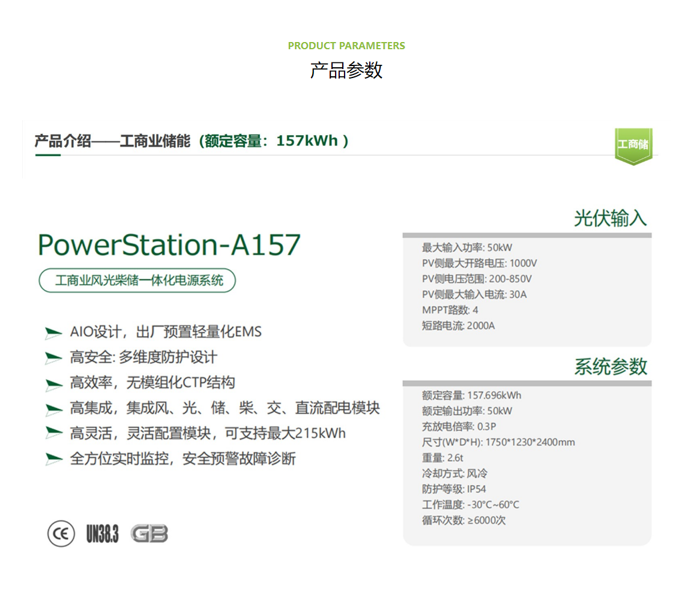Click PV侧电压范围: 200-850V line
The image size is (700, 598).
pyautogui.click(x=477, y=279)
